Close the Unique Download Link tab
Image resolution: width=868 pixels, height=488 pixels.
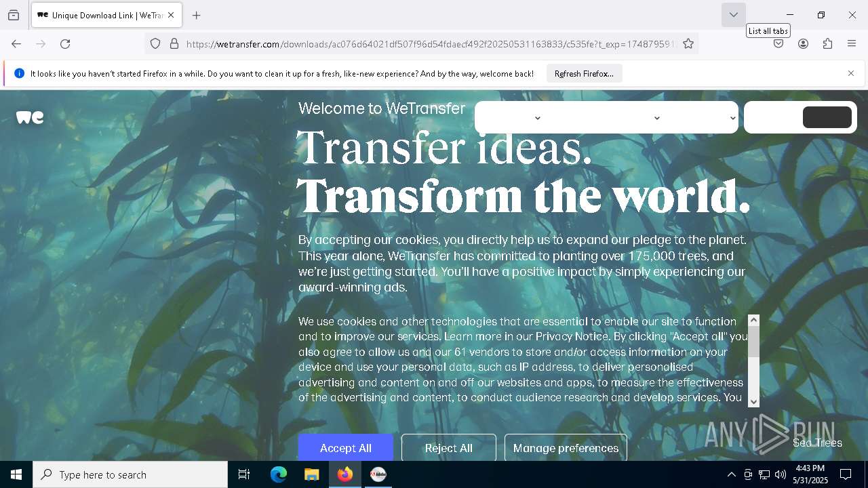point(171,15)
